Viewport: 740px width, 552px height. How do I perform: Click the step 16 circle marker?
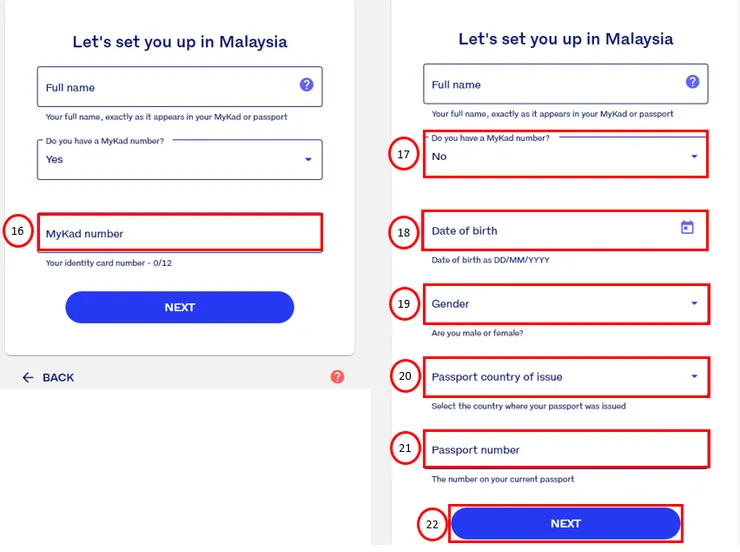point(17,232)
